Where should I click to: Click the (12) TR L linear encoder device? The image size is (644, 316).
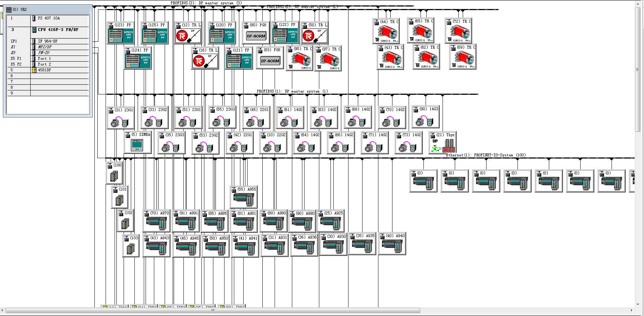tap(188, 35)
